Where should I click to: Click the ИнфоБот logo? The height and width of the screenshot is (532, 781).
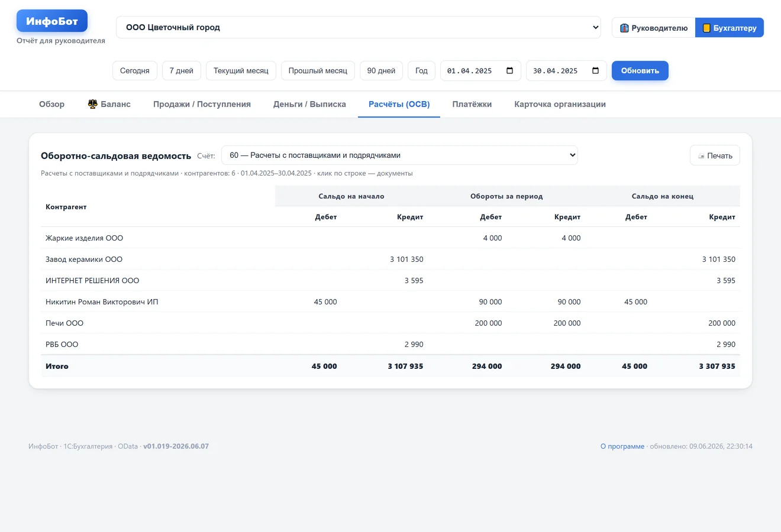(x=52, y=21)
